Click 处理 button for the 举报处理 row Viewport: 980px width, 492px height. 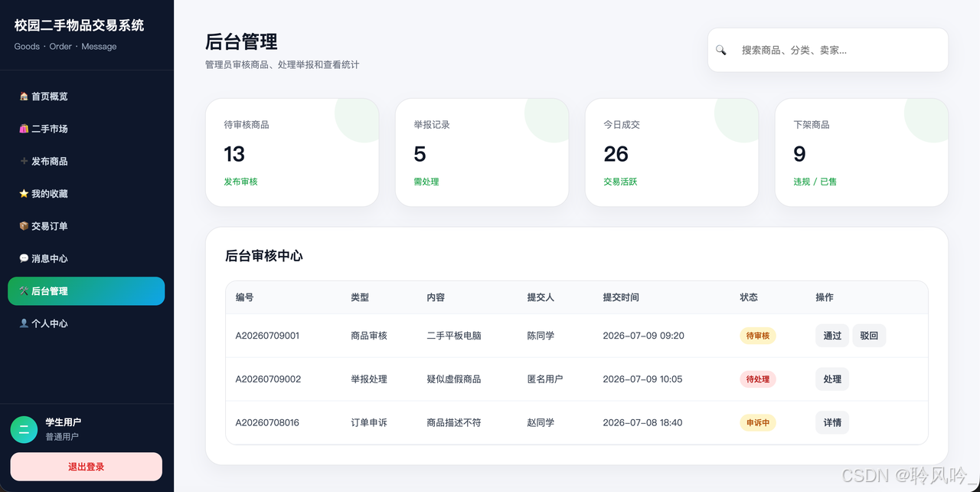click(832, 379)
